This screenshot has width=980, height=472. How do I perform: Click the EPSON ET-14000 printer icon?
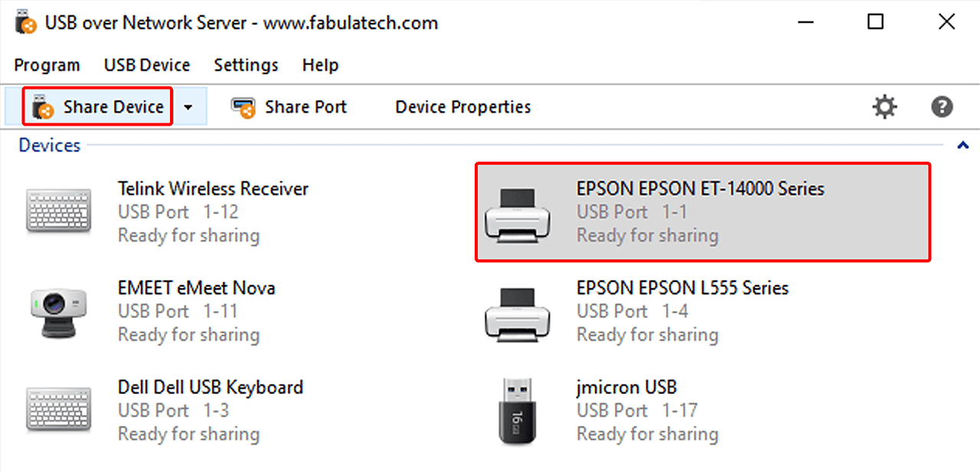518,211
